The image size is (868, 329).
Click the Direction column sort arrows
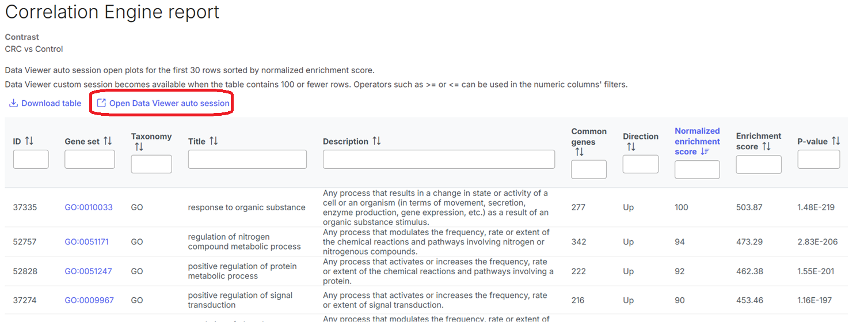coord(631,147)
